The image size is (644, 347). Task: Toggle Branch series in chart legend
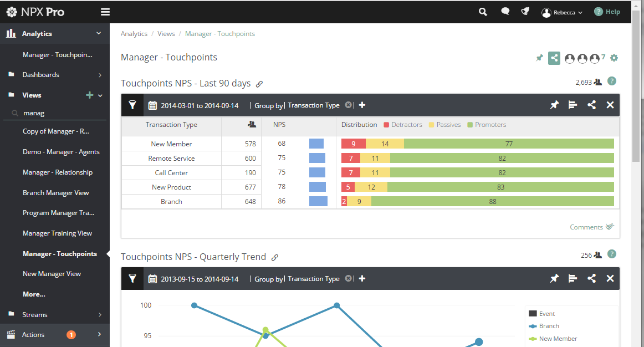point(548,326)
